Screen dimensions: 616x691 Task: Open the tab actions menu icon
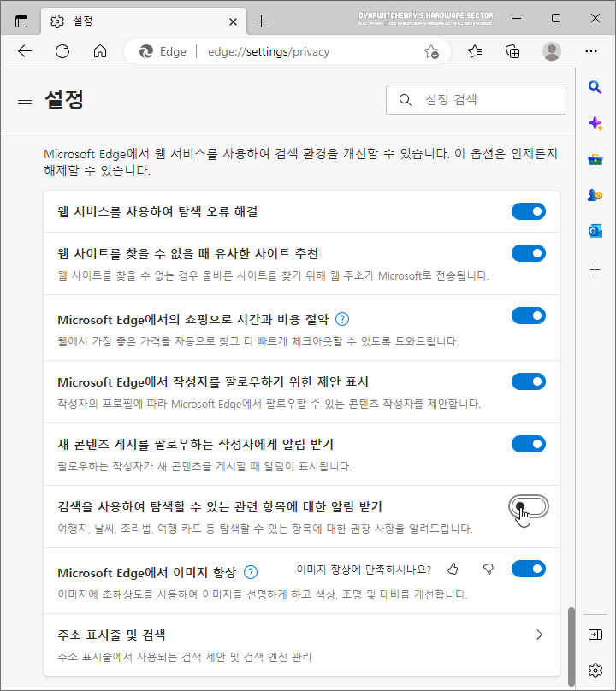(21, 21)
